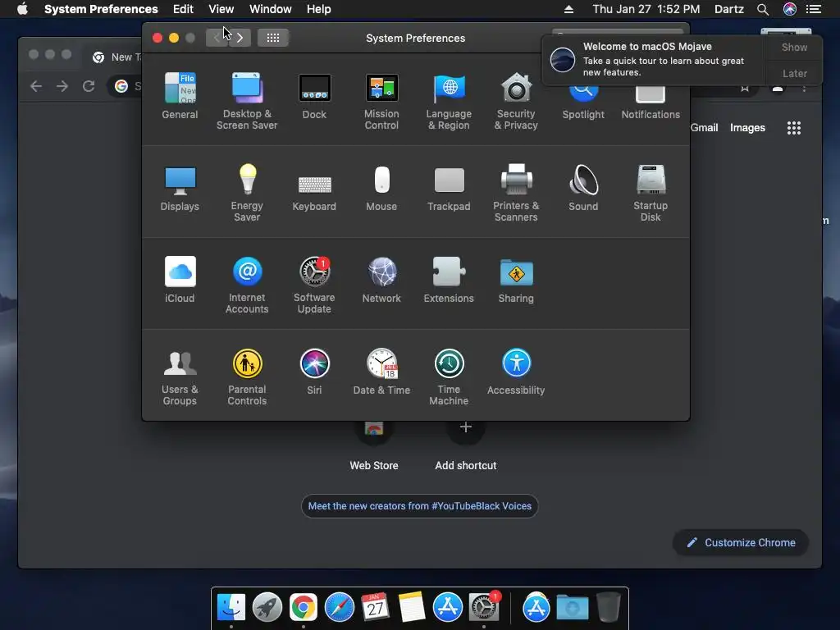Open the YouTubeBlack Voices promo link
Image resolution: width=840 pixels, height=630 pixels.
point(419,506)
